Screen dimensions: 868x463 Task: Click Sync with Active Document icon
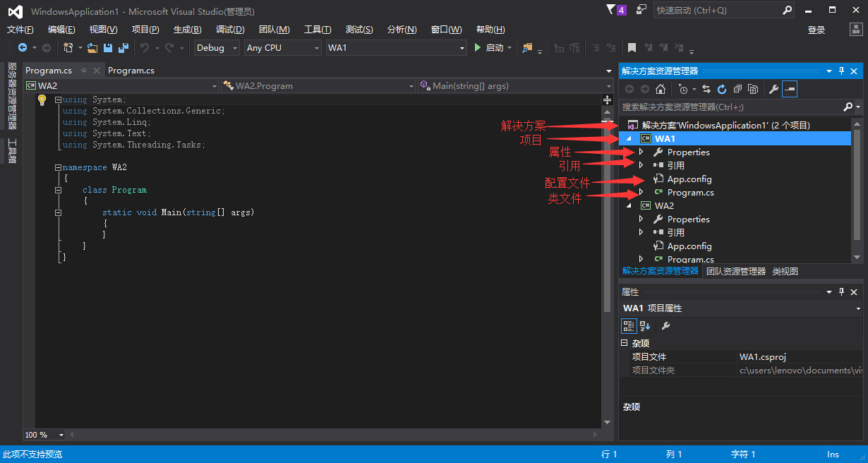(706, 89)
